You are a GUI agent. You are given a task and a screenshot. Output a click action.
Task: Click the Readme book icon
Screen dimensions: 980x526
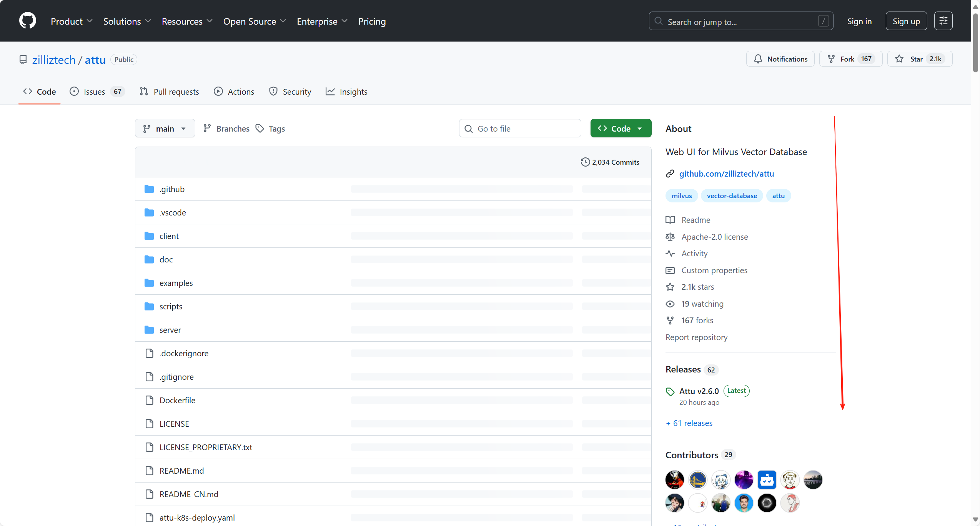tap(670, 220)
